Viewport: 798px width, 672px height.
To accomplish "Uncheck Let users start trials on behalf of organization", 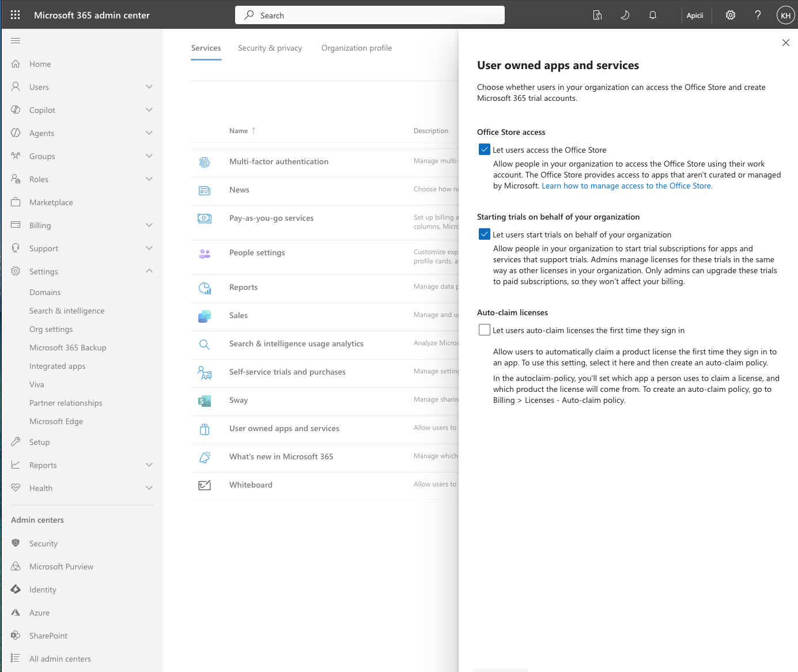I will pos(485,234).
